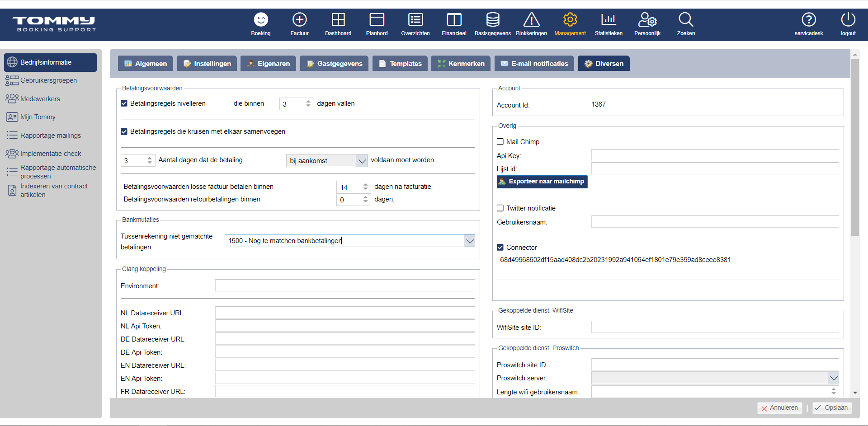Click the Proswitch site ID field

(x=715, y=365)
